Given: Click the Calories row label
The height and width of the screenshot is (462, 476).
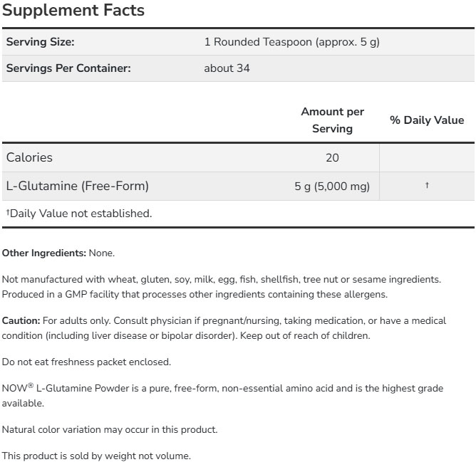Looking at the screenshot, I should [29, 157].
